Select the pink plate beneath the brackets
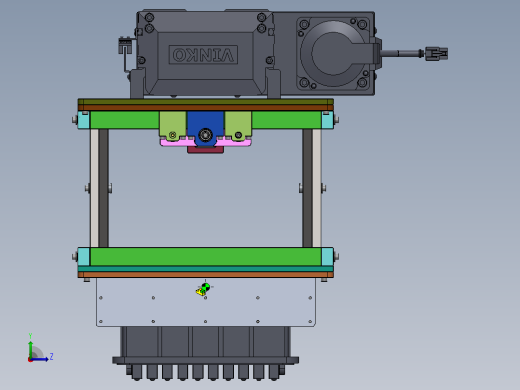 pyautogui.click(x=206, y=143)
